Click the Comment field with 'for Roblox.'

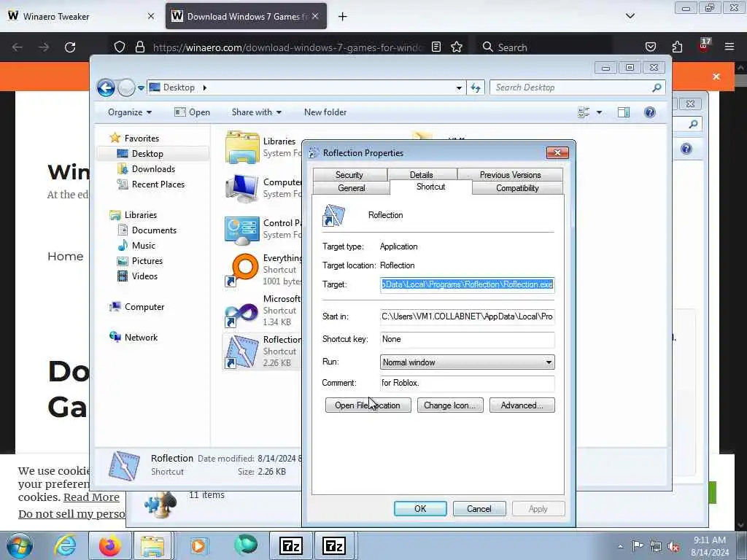(x=468, y=384)
